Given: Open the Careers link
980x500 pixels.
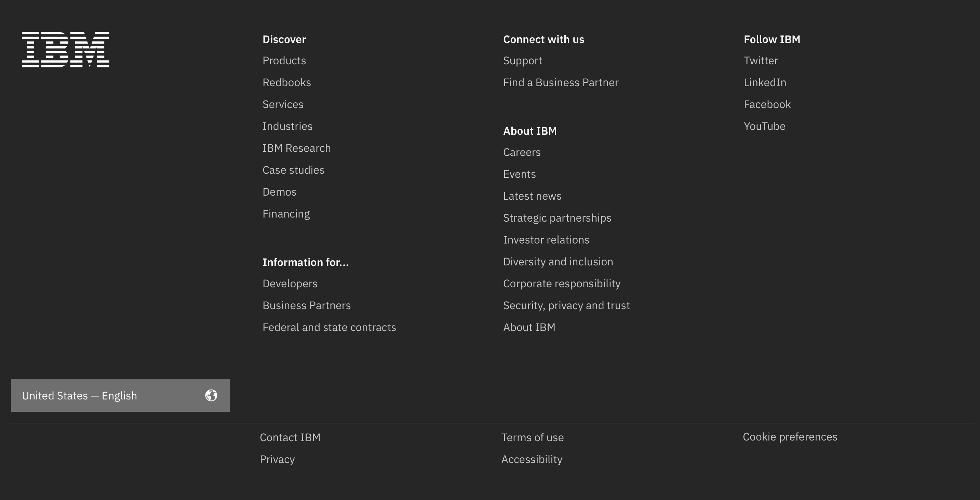Looking at the screenshot, I should (522, 152).
